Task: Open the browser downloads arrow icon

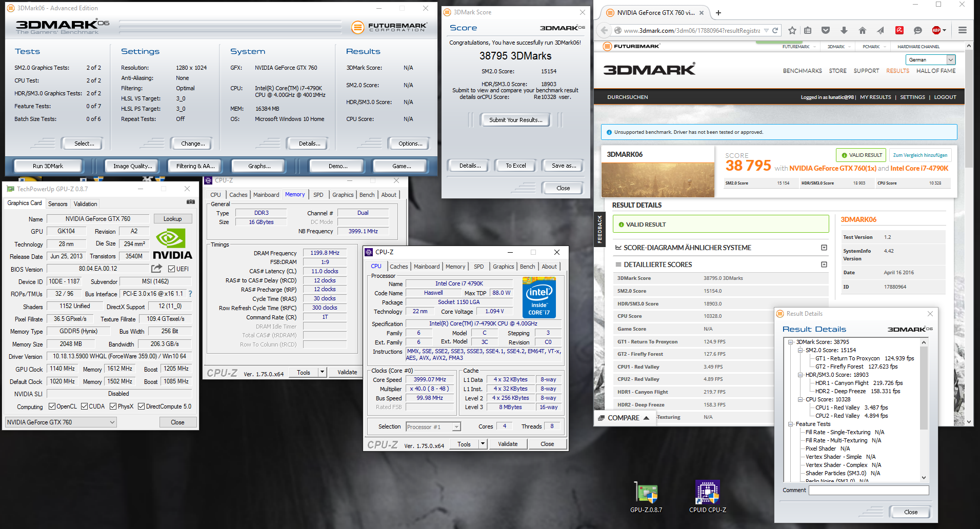Action: point(844,30)
